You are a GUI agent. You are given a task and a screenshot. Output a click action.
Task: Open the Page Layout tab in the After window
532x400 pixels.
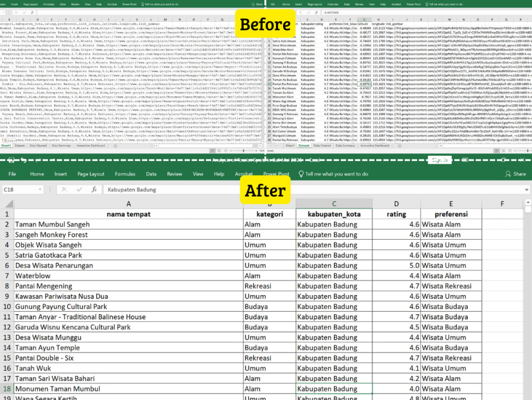tap(91, 174)
